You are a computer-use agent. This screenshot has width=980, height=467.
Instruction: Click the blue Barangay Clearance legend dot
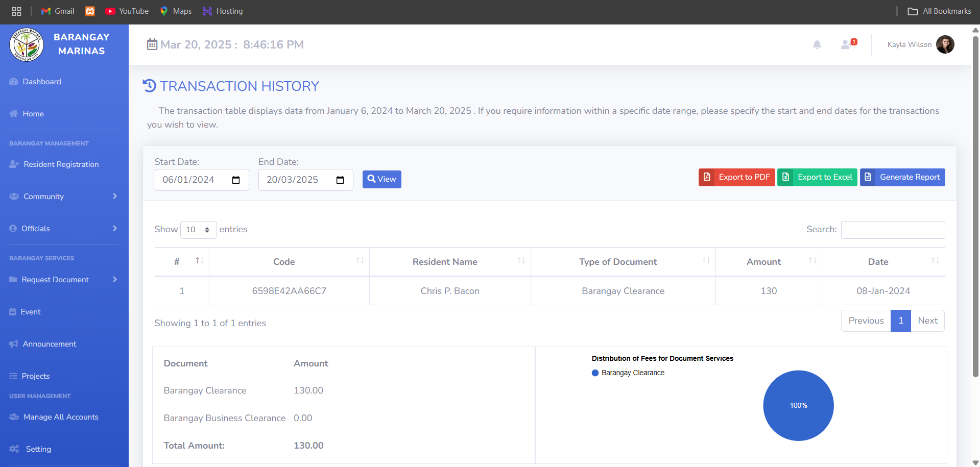(595, 373)
